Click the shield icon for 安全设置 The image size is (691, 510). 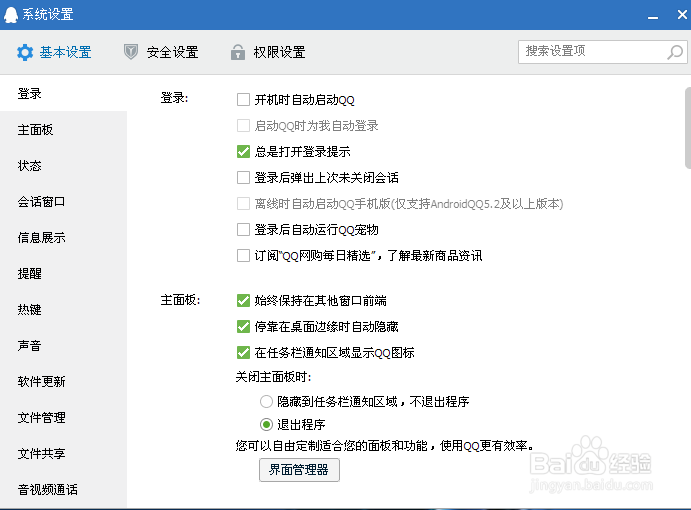point(130,52)
